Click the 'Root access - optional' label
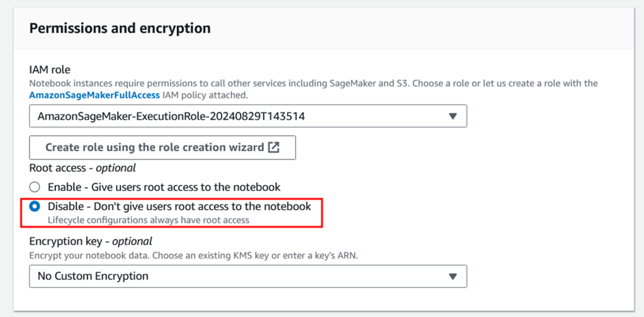Screen dimensions: 644x317 click(82, 168)
